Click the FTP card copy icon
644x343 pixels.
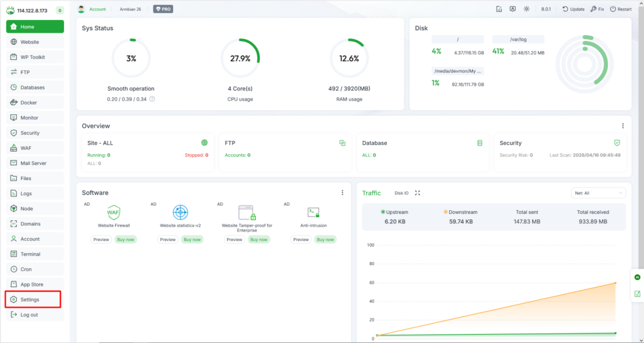pyautogui.click(x=342, y=143)
